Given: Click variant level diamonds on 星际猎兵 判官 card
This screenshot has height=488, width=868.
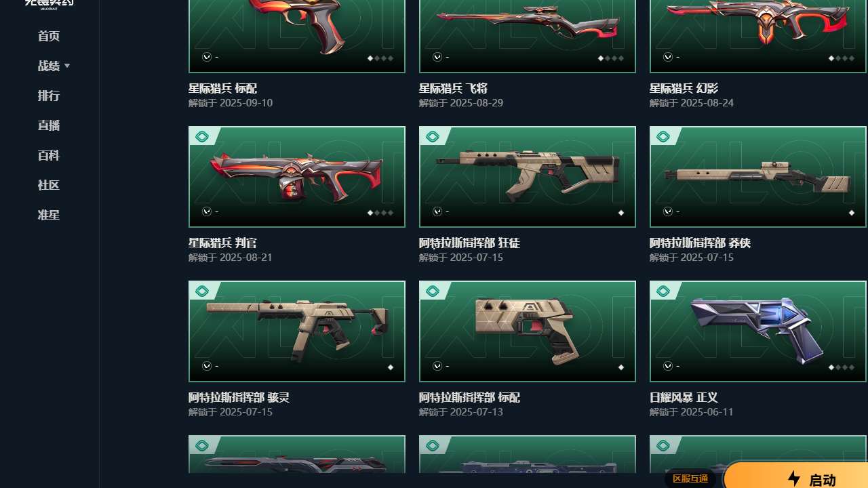Looking at the screenshot, I should pyautogui.click(x=380, y=213).
